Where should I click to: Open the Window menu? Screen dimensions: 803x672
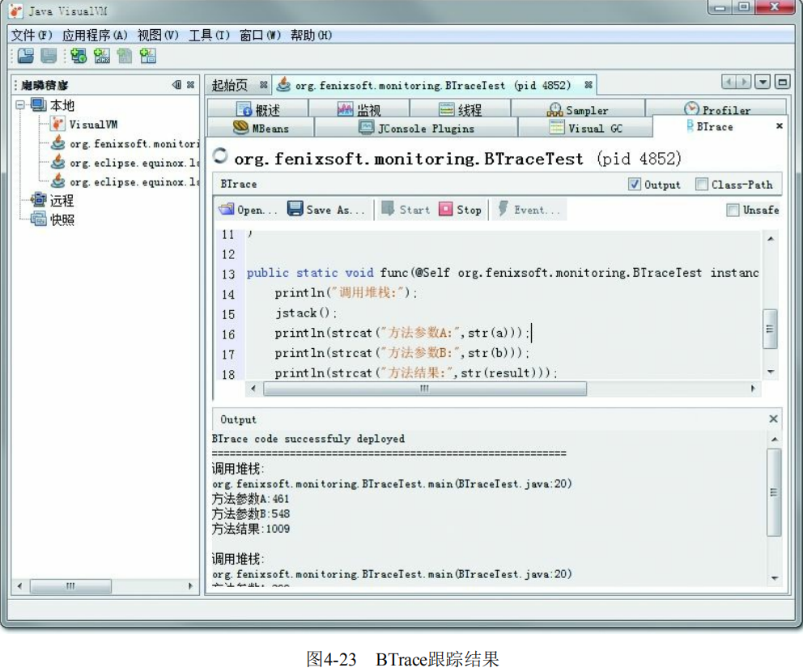pyautogui.click(x=260, y=36)
